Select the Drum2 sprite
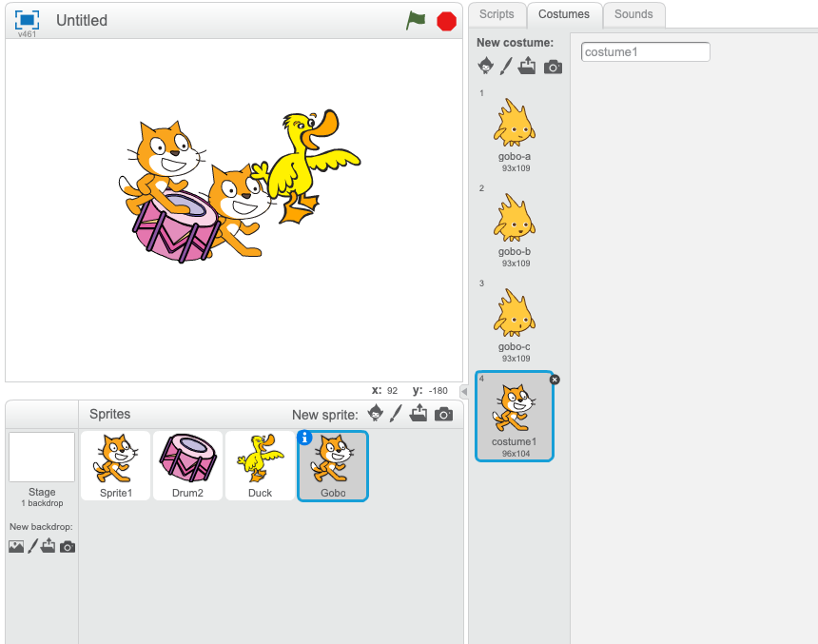Viewport: 818px width, 644px height. click(x=187, y=465)
